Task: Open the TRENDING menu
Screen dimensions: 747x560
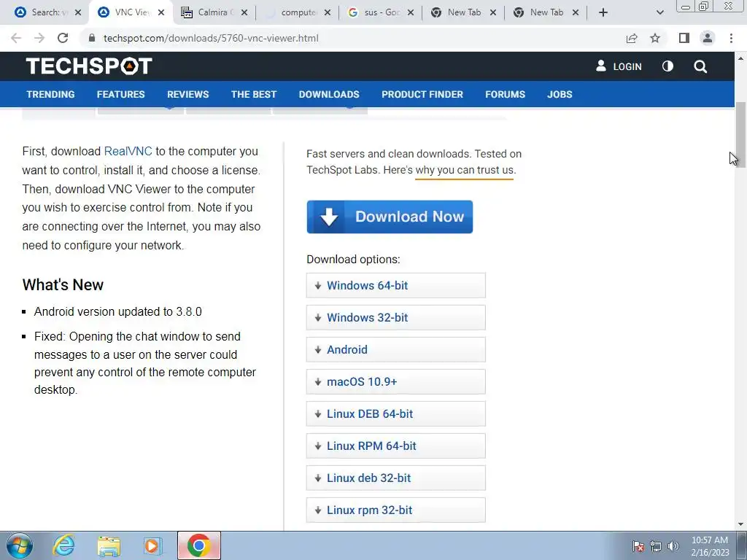Action: pyautogui.click(x=50, y=94)
